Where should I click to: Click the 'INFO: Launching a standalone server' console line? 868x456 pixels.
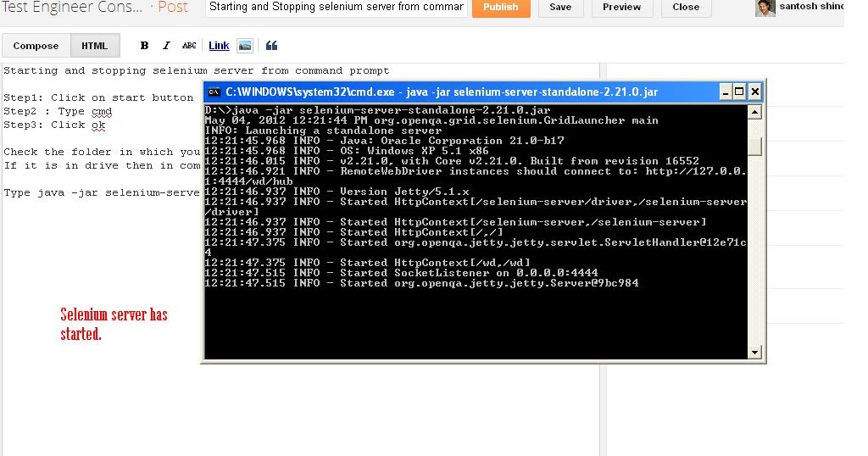[323, 131]
